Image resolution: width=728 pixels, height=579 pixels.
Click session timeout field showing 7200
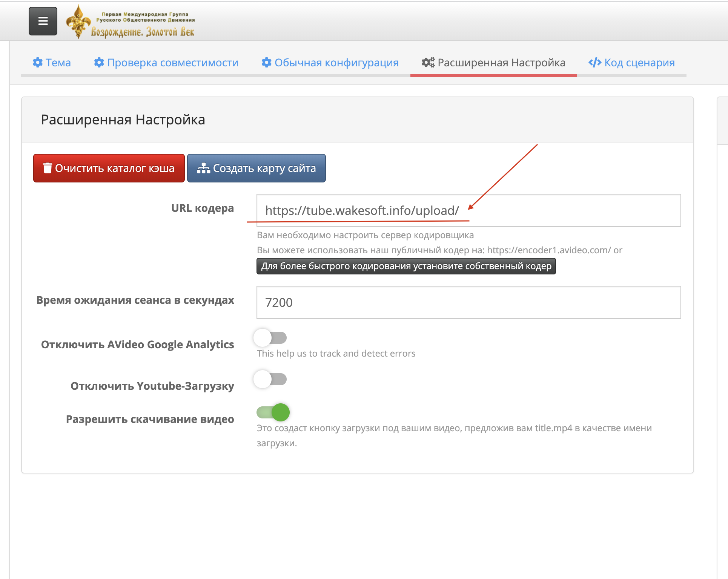click(x=468, y=302)
